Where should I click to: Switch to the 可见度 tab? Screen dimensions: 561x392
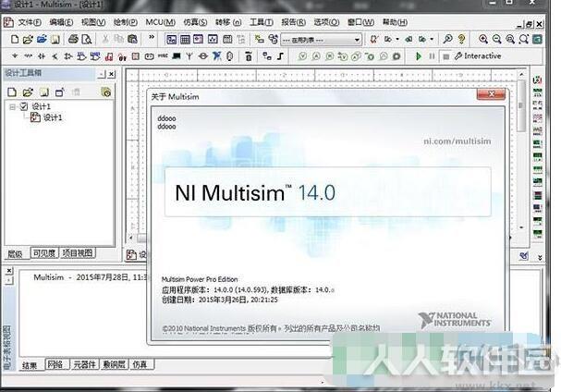tap(44, 253)
